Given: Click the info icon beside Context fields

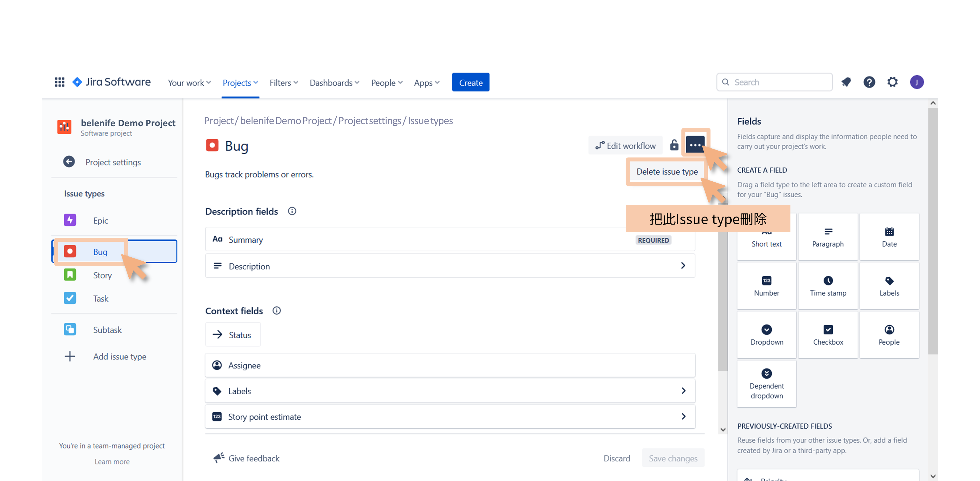Looking at the screenshot, I should 277,311.
